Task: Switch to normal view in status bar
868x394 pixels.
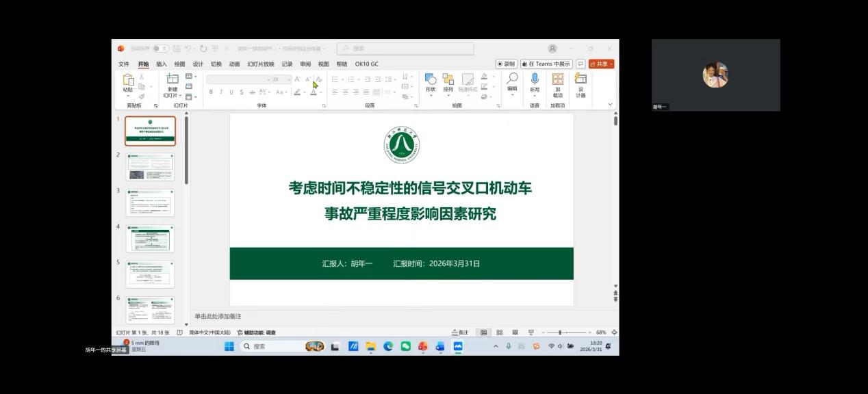Action: coord(483,332)
